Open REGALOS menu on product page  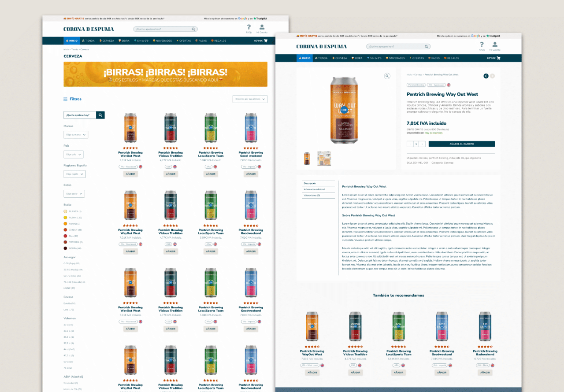pyautogui.click(x=452, y=58)
